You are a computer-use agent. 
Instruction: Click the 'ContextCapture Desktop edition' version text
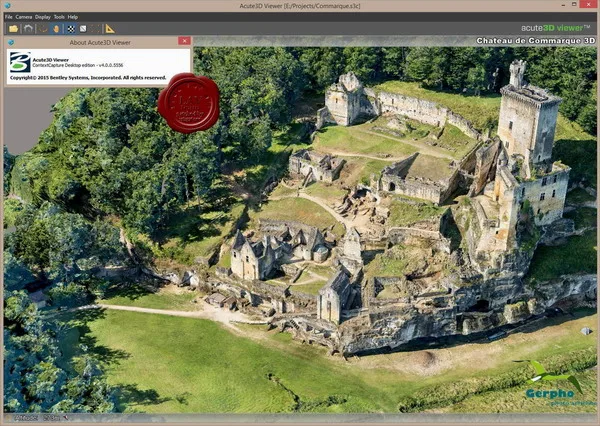pyautogui.click(x=78, y=65)
